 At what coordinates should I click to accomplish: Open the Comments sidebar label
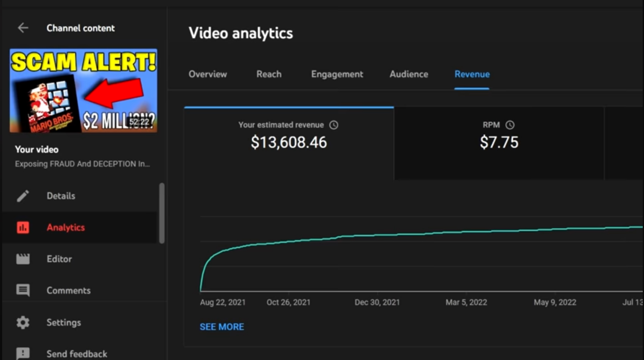click(69, 290)
